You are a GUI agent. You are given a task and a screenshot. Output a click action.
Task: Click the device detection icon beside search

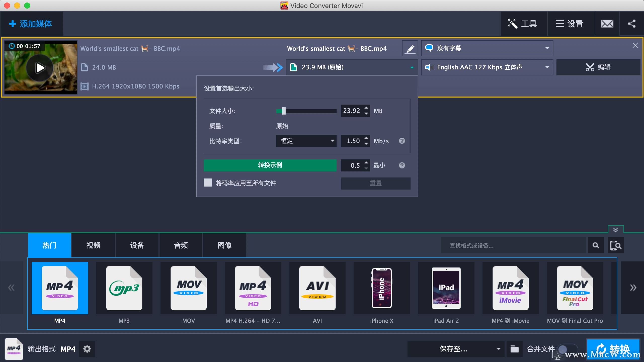pyautogui.click(x=616, y=245)
